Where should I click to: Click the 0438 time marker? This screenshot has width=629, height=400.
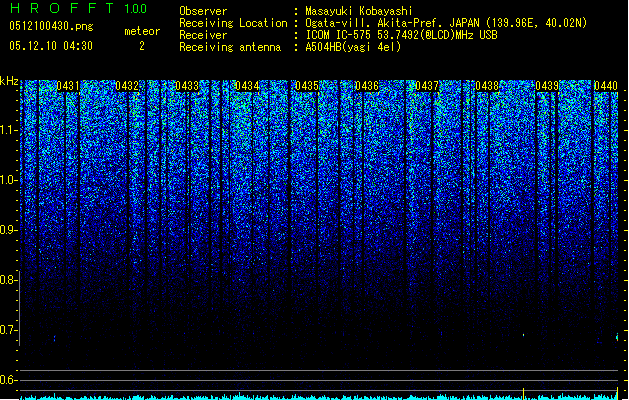pos(487,86)
